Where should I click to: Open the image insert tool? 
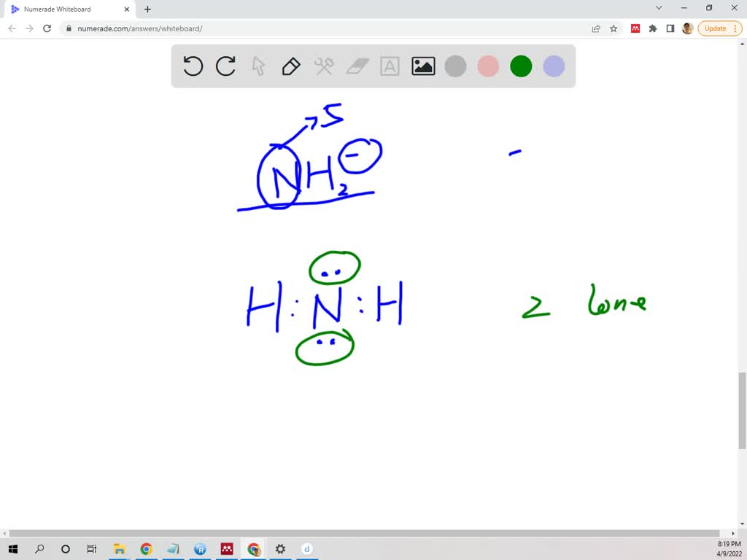(x=422, y=66)
